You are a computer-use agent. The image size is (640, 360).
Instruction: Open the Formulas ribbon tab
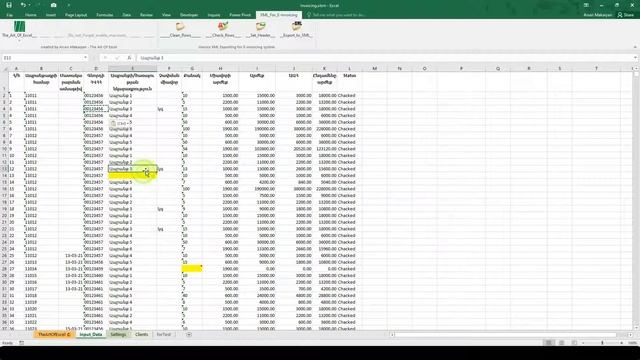tap(104, 15)
